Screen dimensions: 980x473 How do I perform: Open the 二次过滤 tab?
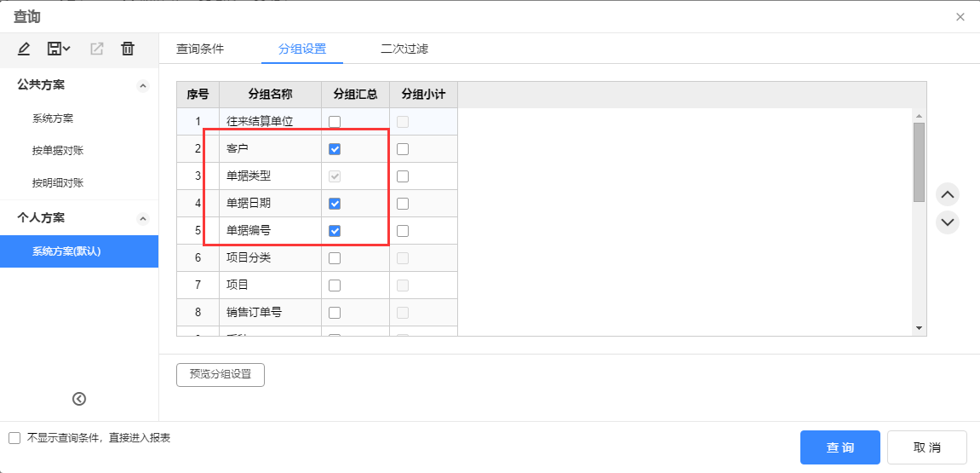404,49
